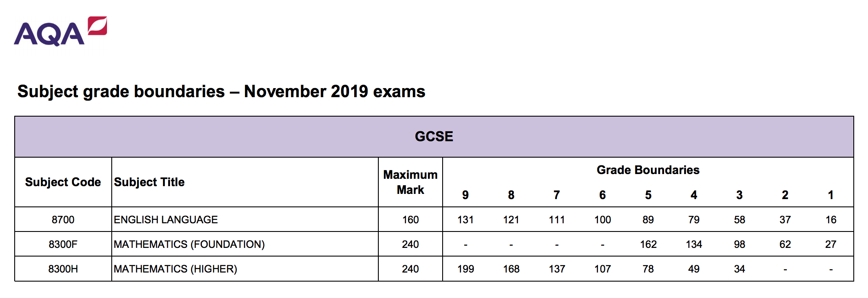Select Foundation Maths grade 5 boundary 162

click(x=648, y=244)
